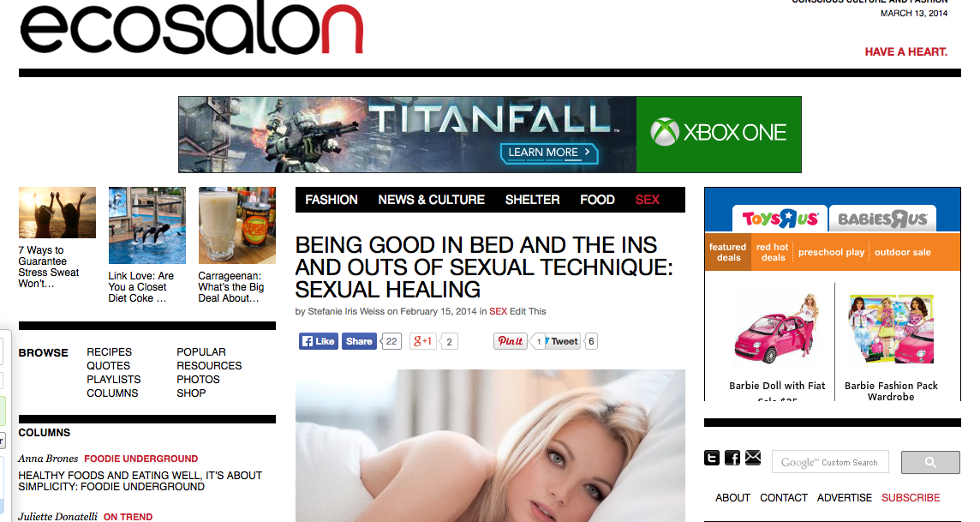Click the Facebook Like button

319,341
